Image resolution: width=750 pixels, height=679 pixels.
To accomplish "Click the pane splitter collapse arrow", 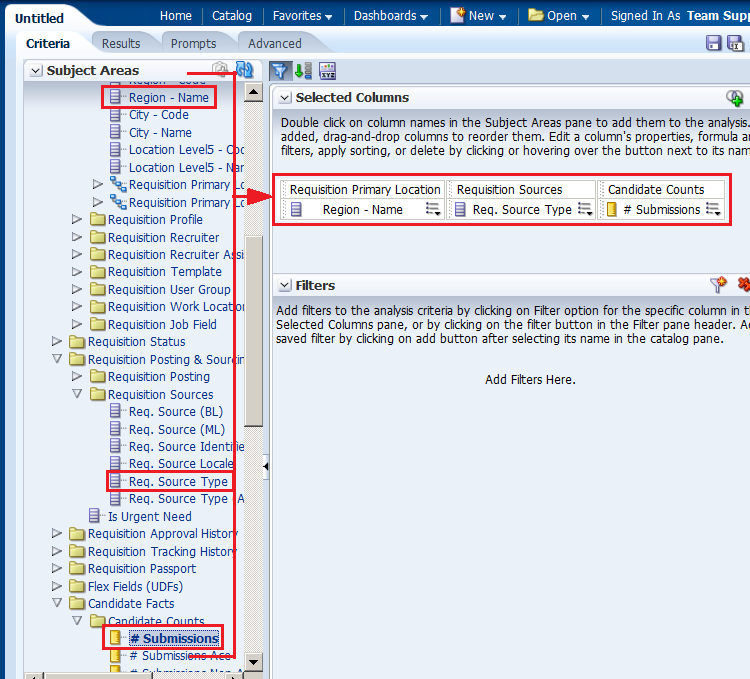I will (266, 466).
